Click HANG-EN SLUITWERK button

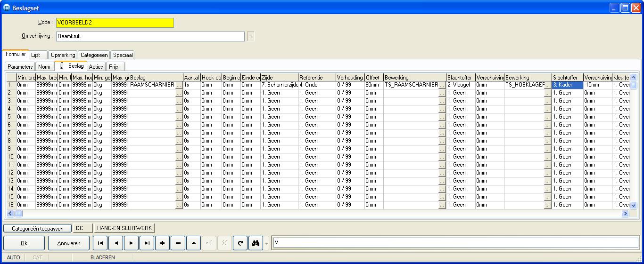tap(124, 228)
